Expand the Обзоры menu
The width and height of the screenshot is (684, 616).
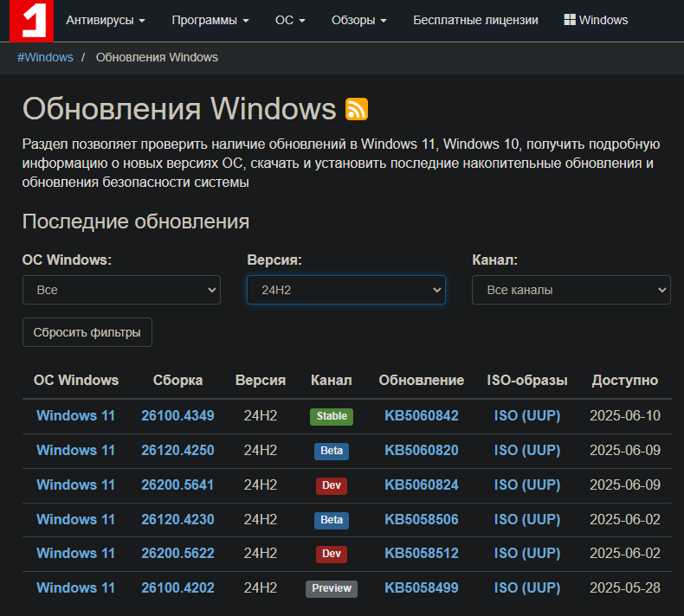click(359, 20)
